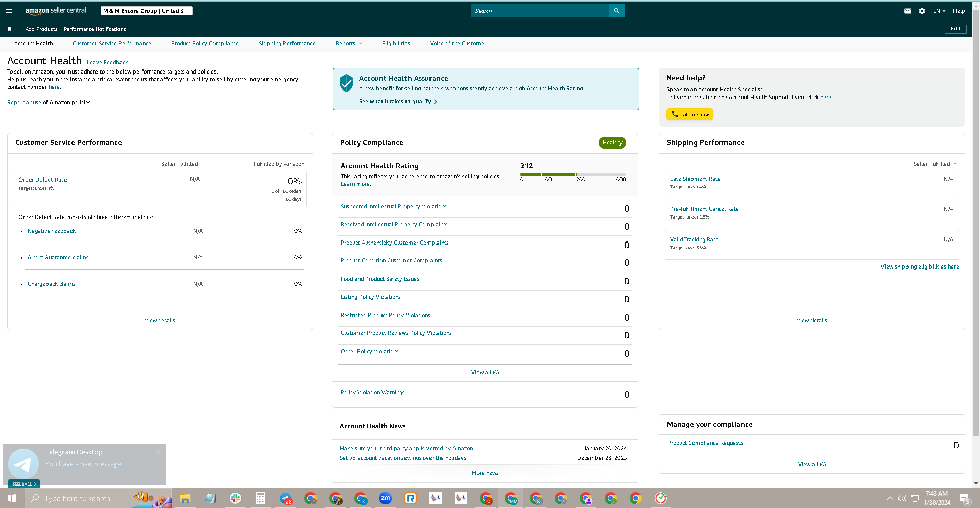Switch to Customer Service Performance tab
Viewport: 980px width, 508px height.
[x=112, y=44]
